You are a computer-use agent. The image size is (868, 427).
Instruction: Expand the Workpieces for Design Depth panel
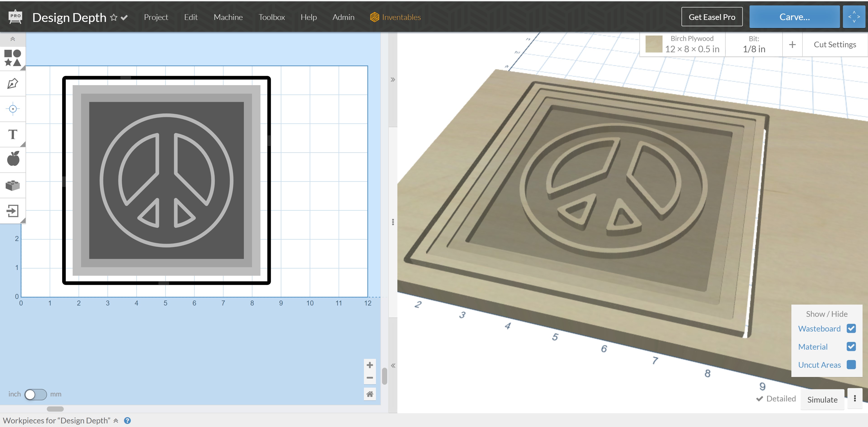pyautogui.click(x=116, y=421)
